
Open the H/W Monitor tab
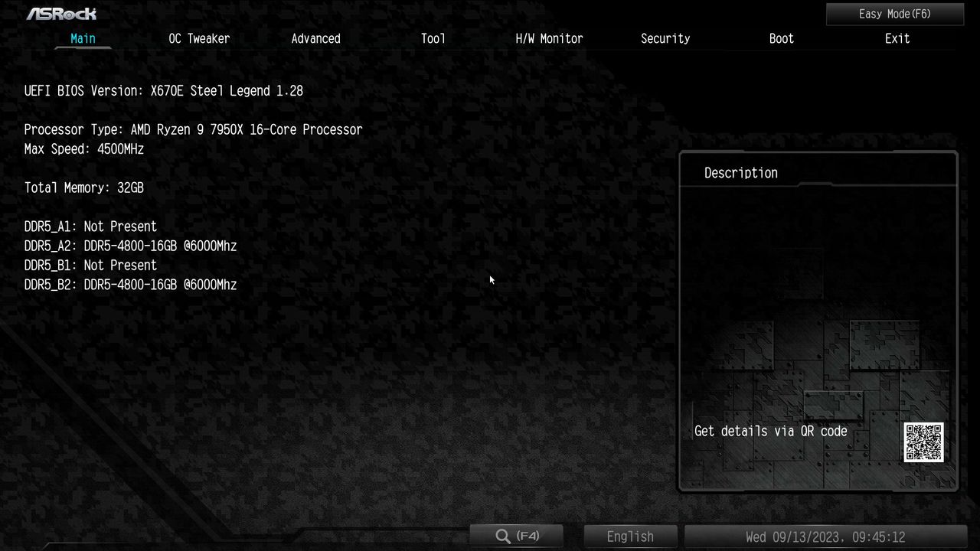(549, 38)
